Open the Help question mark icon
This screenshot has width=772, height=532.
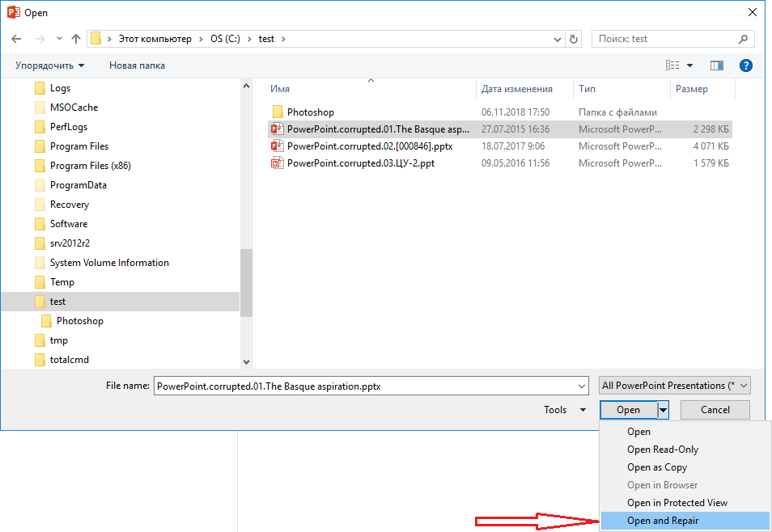coord(745,65)
